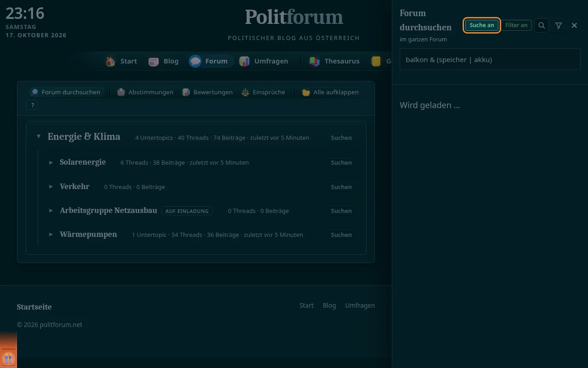Open the footer Blog link
Screen dimensions: 588x368
[x=329, y=305]
